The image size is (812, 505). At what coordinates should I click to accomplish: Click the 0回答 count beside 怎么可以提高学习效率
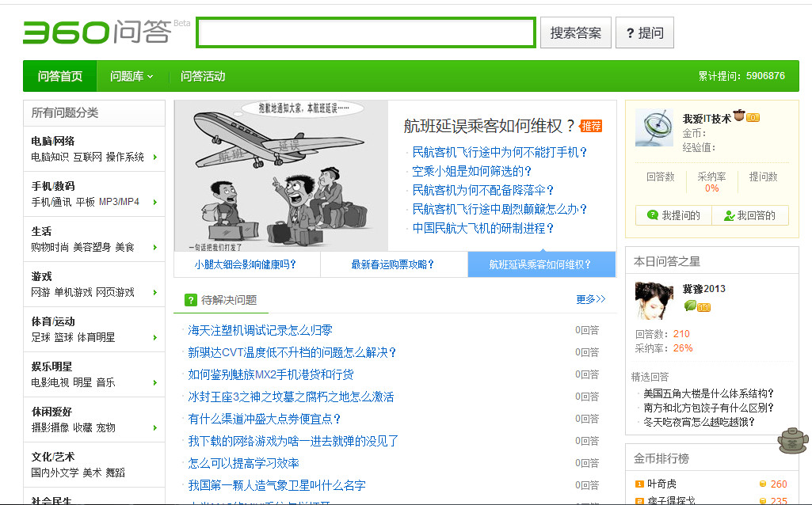coord(587,463)
